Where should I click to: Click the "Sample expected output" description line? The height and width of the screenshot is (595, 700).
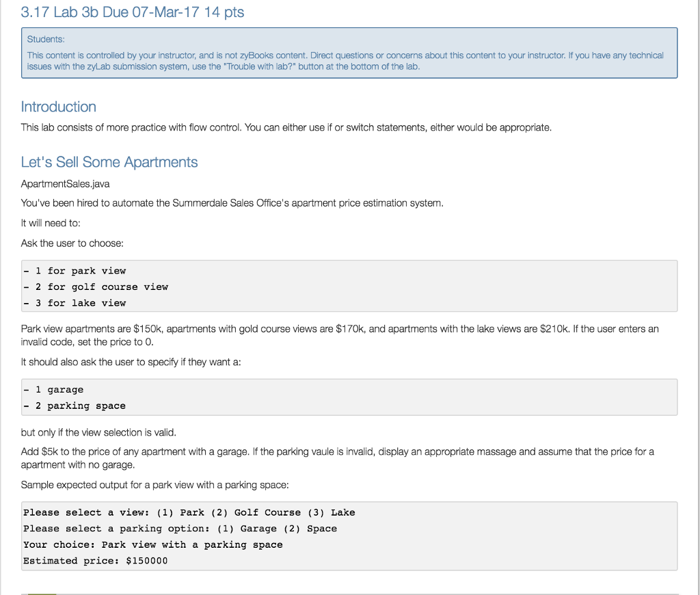tap(154, 485)
